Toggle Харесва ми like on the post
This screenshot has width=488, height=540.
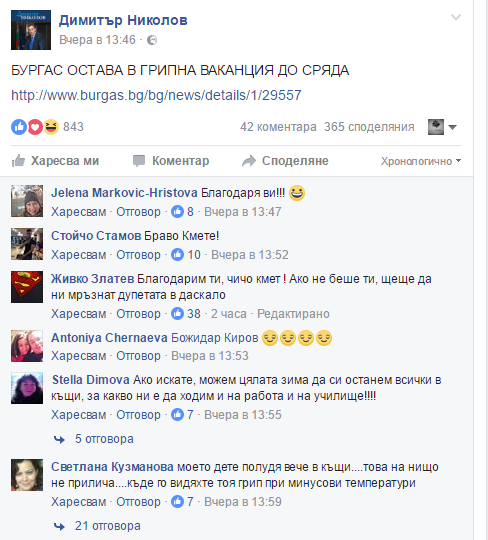(55, 161)
